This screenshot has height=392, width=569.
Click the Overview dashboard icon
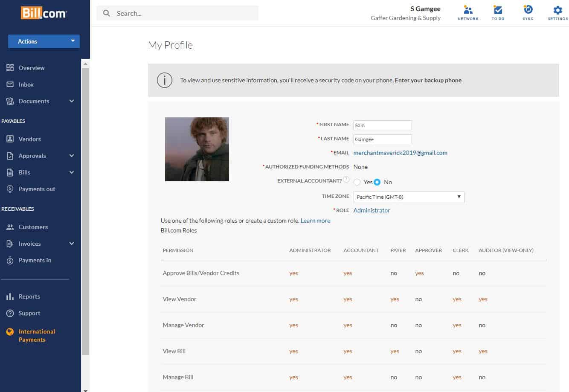tap(10, 68)
